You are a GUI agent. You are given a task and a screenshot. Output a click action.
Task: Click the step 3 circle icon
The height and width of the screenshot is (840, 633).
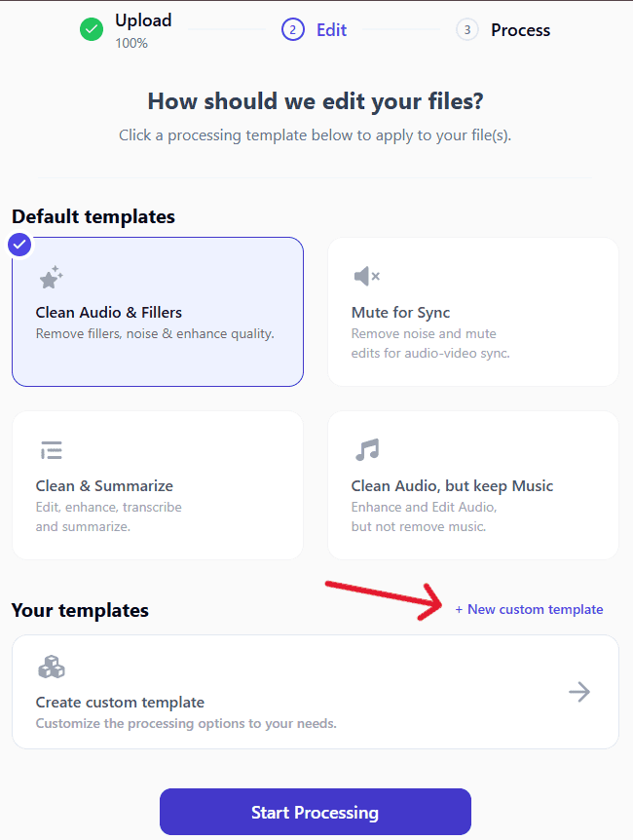(x=467, y=30)
